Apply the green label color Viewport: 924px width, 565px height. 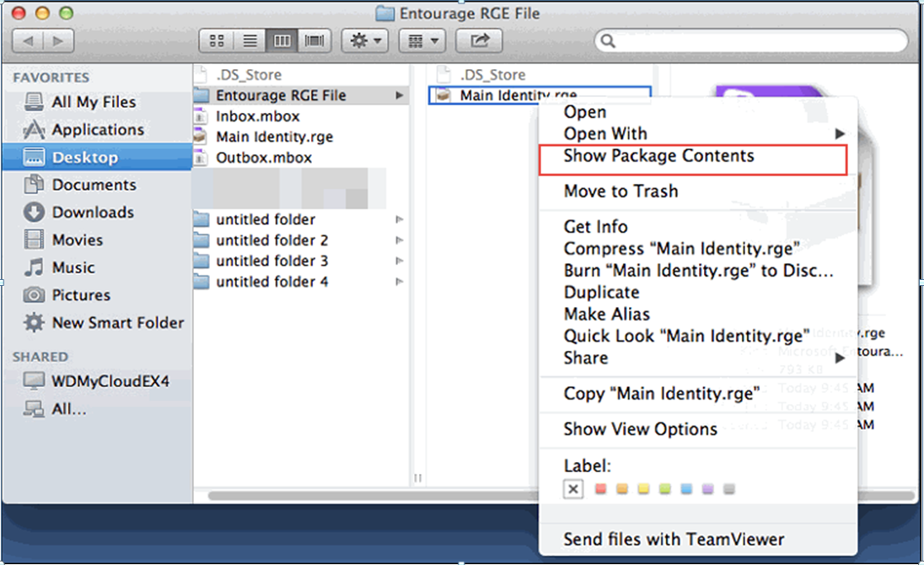pyautogui.click(x=664, y=489)
